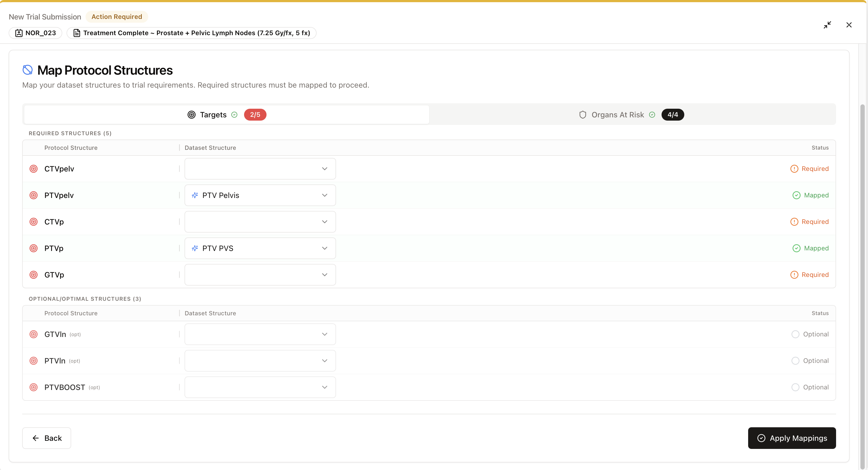868x470 pixels.
Task: Open the CTVp dataset structure dropdown
Action: pyautogui.click(x=260, y=221)
